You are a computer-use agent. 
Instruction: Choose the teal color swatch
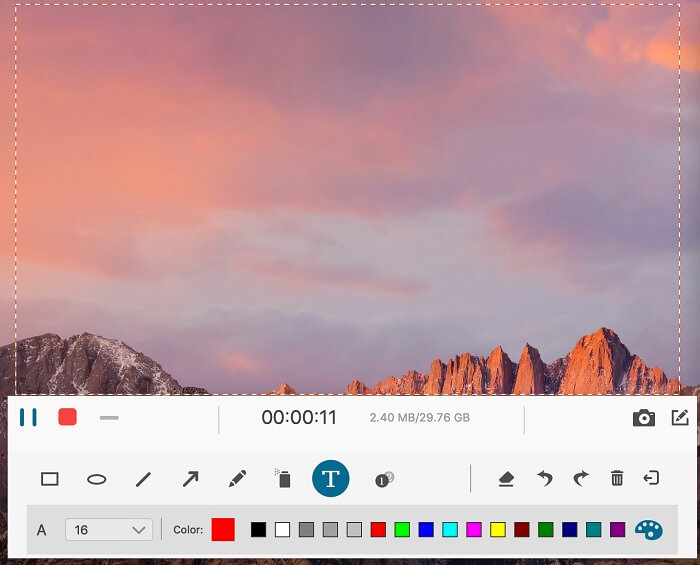[593, 530]
